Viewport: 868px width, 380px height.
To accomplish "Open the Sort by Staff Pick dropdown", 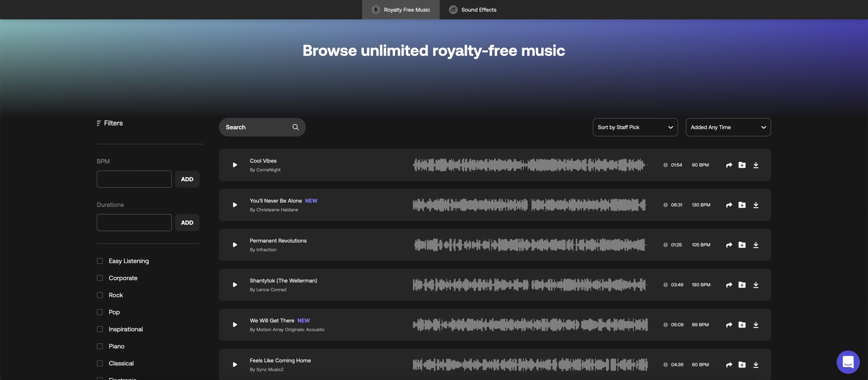I will (x=635, y=127).
